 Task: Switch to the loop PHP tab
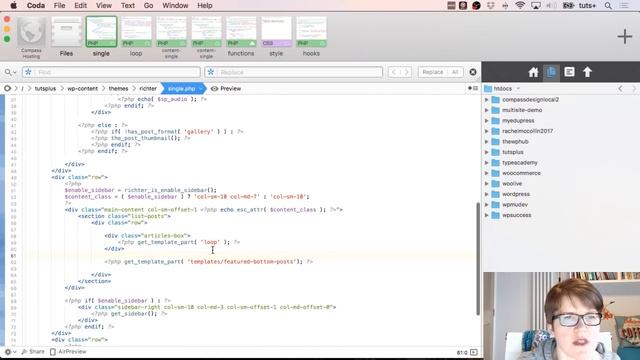tap(136, 37)
